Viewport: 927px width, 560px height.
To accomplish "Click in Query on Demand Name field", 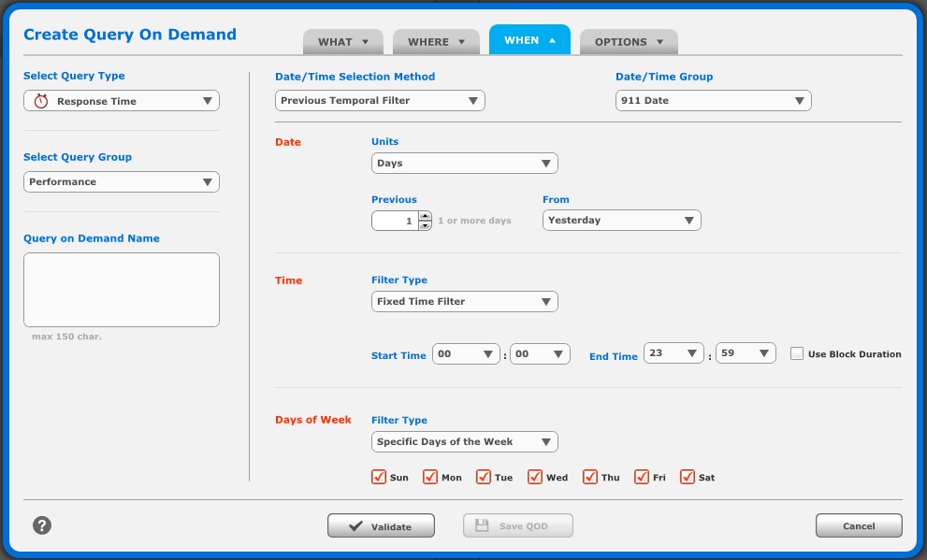I will click(122, 289).
